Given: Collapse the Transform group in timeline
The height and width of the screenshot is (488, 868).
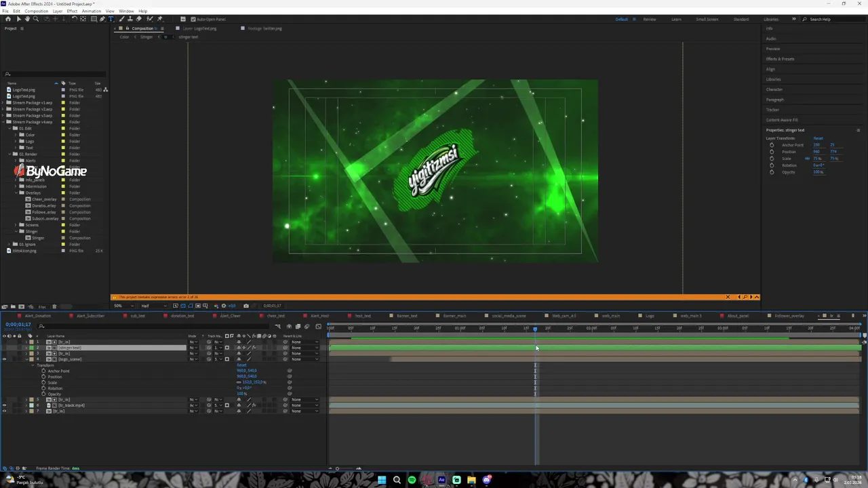Looking at the screenshot, I should click(x=33, y=365).
